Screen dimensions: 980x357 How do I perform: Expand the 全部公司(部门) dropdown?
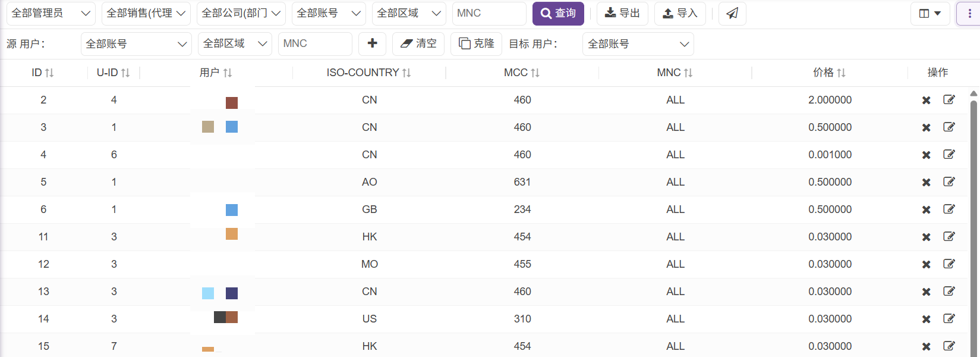[x=241, y=14]
